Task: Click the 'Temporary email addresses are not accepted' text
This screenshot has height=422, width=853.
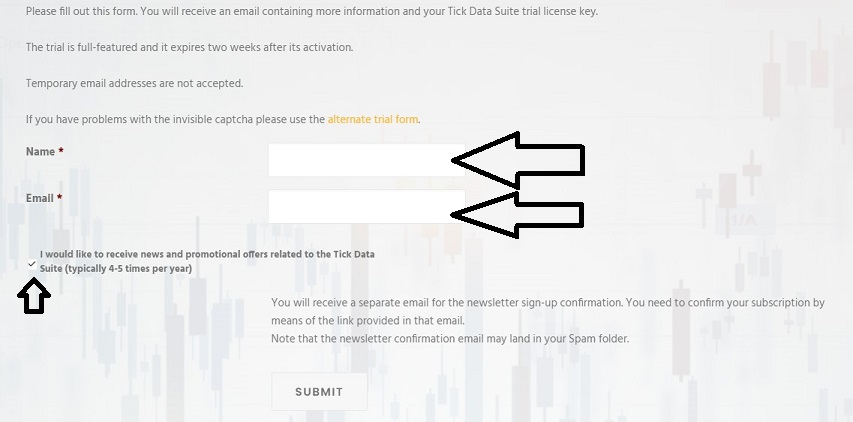Action: click(134, 83)
